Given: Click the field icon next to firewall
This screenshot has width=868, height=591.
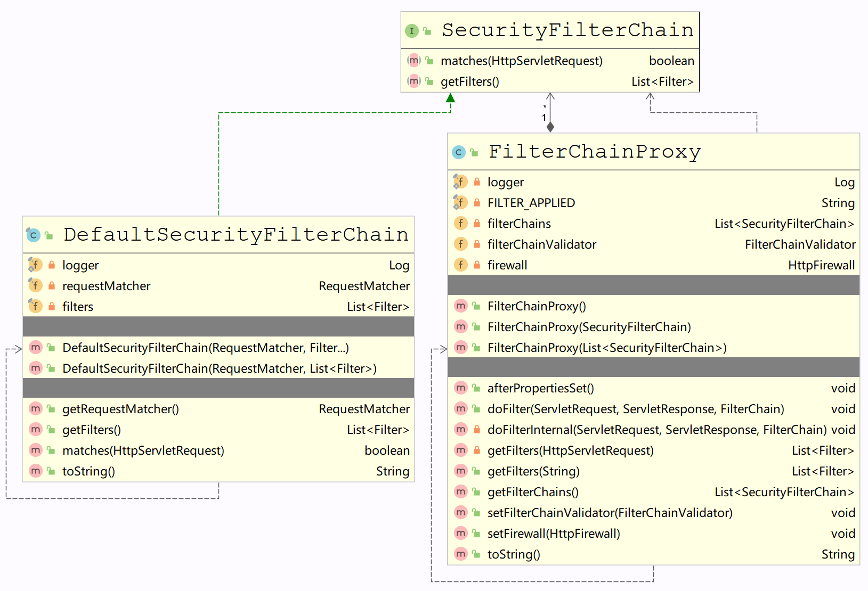Looking at the screenshot, I should 460,265.
